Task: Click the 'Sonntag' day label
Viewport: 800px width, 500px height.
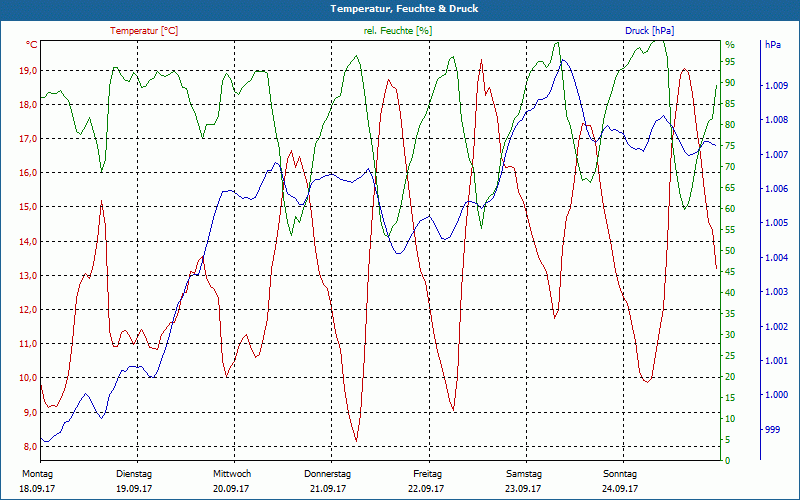Action: click(x=620, y=474)
